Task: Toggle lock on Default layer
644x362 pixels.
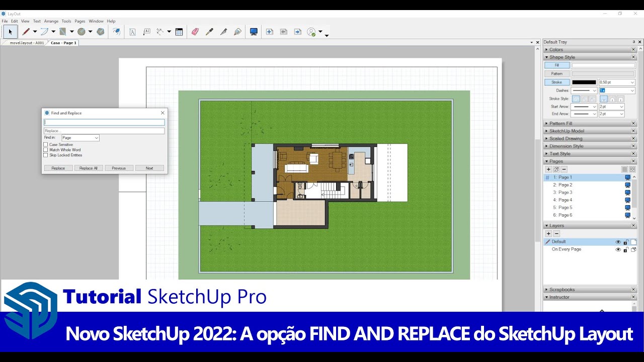Action: point(626,242)
